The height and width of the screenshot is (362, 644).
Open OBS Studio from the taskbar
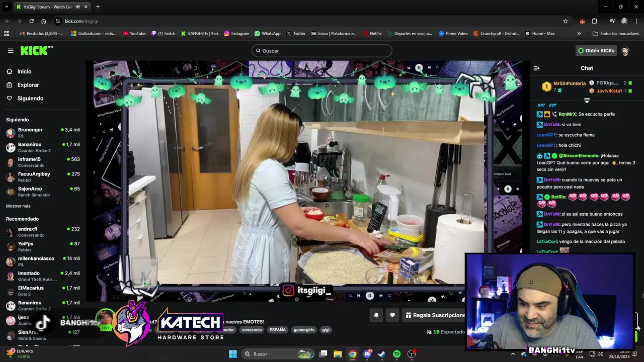pos(412,354)
